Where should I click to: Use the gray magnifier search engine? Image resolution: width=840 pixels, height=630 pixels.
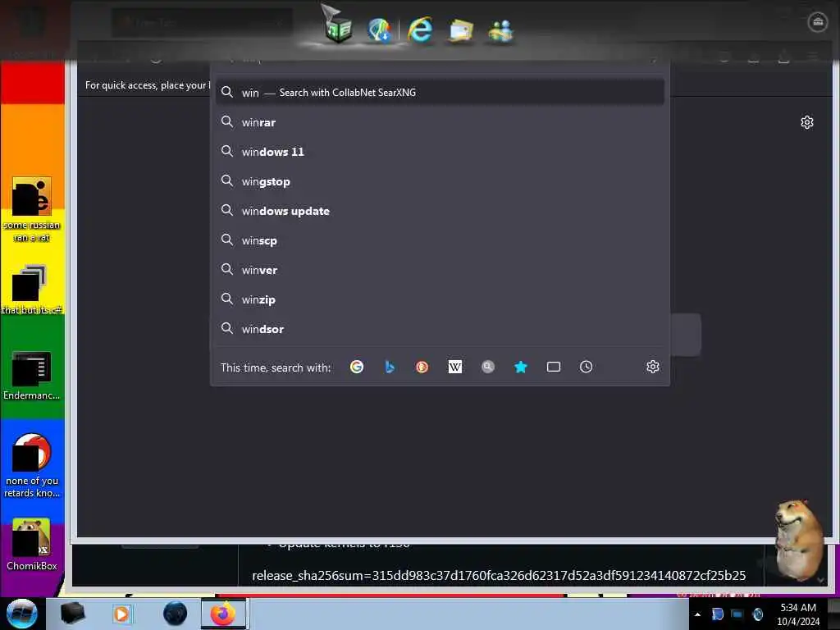click(487, 367)
